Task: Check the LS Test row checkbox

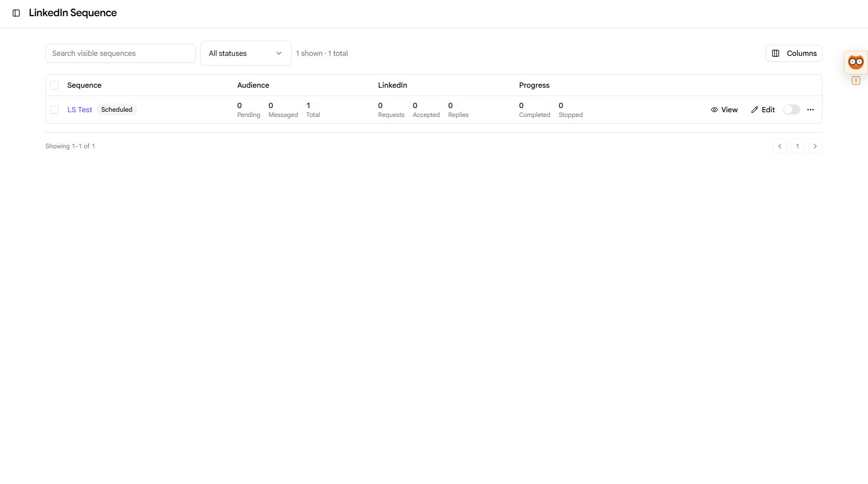Action: (x=54, y=110)
